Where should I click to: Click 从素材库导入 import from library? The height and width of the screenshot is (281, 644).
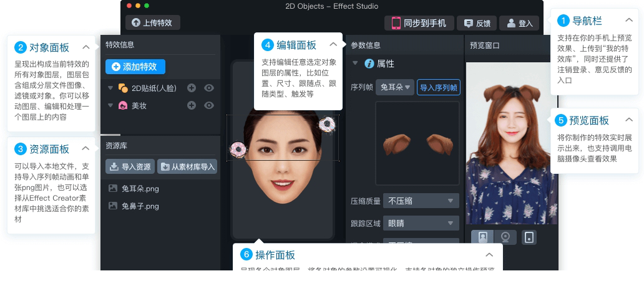pos(187,166)
